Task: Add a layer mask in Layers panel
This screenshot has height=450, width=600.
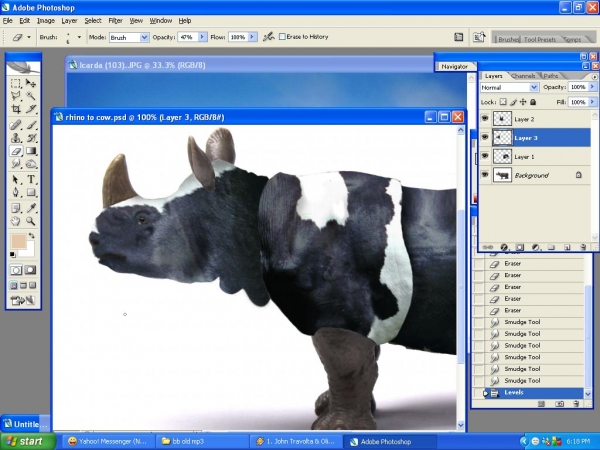Action: 519,248
